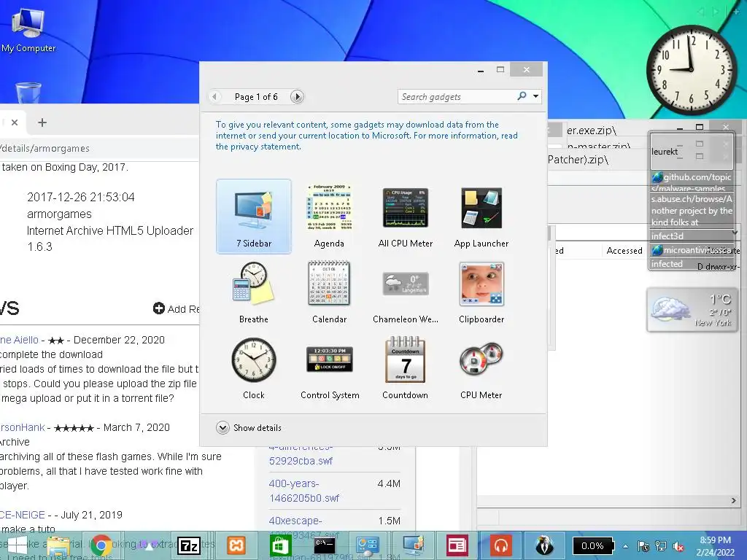Open network status tray icon
Image resolution: width=747 pixels, height=560 pixels.
point(661,546)
